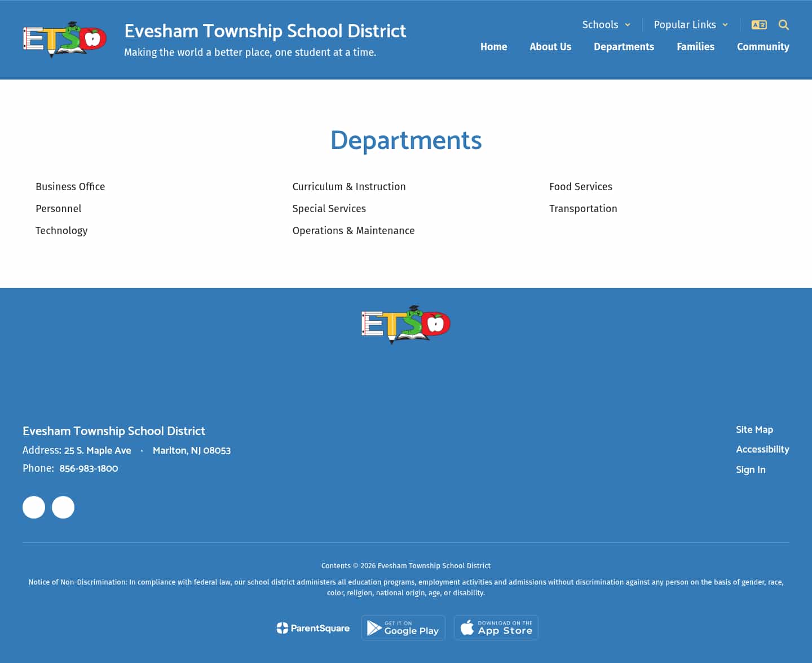Click the Site Map footer link

pos(754,429)
